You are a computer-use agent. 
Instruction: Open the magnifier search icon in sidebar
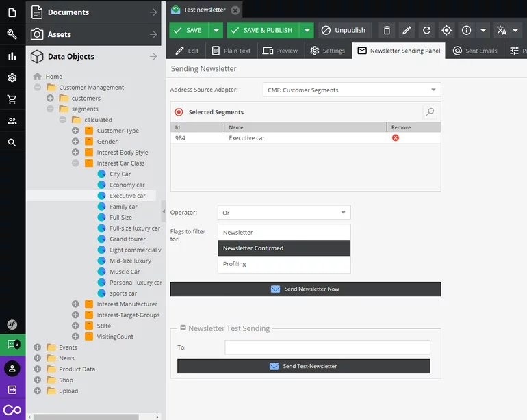coord(12,142)
